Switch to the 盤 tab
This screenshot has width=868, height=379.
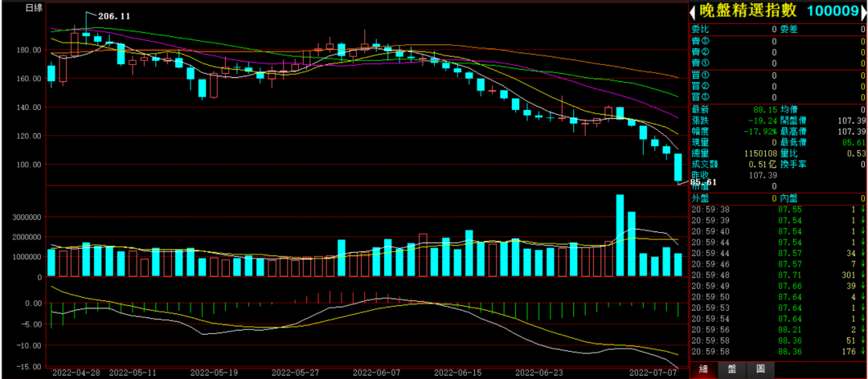[732, 369]
